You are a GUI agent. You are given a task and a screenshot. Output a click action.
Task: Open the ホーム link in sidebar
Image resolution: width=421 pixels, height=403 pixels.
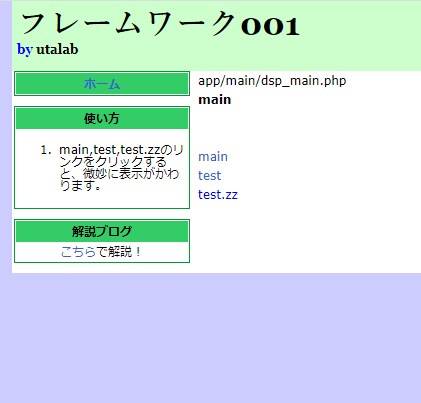pos(102,83)
